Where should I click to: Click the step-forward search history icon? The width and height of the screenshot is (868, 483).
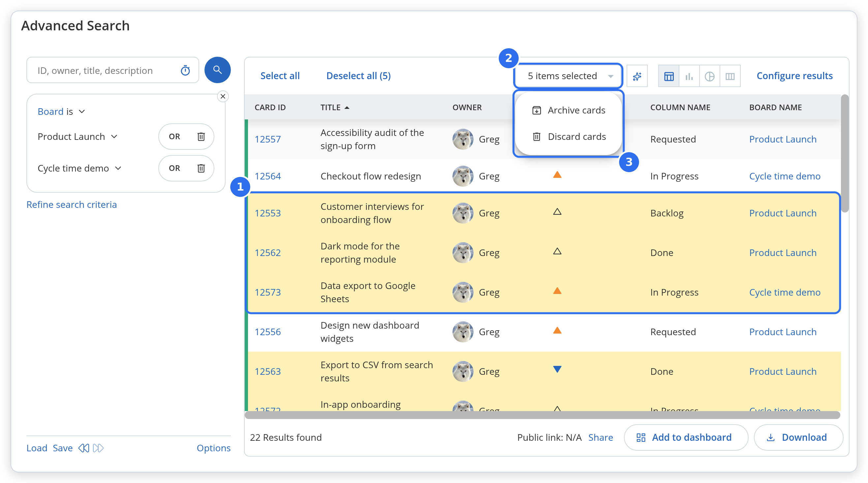coord(98,448)
